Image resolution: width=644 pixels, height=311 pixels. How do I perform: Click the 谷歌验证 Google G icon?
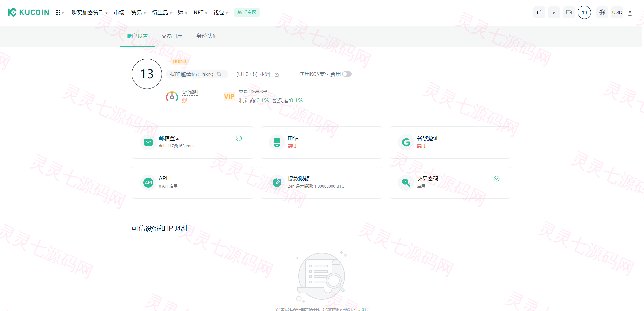pos(406,142)
